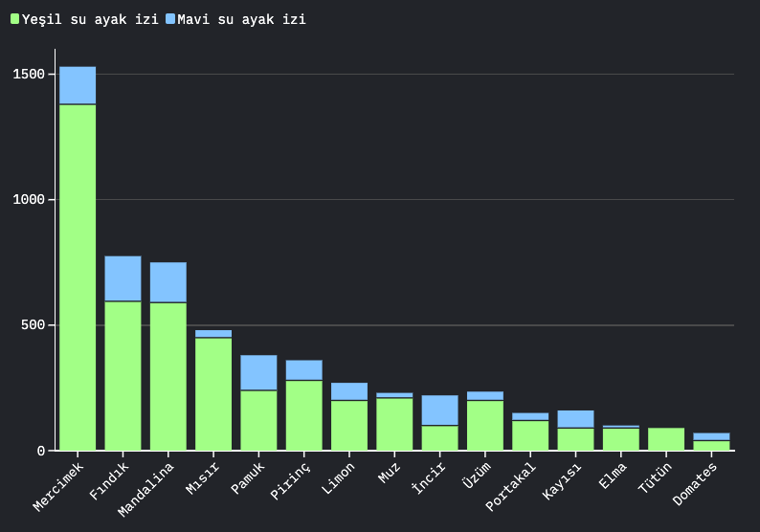Toggle the Mavi su ayak izi legend label
This screenshot has height=532, width=760.
(x=241, y=19)
